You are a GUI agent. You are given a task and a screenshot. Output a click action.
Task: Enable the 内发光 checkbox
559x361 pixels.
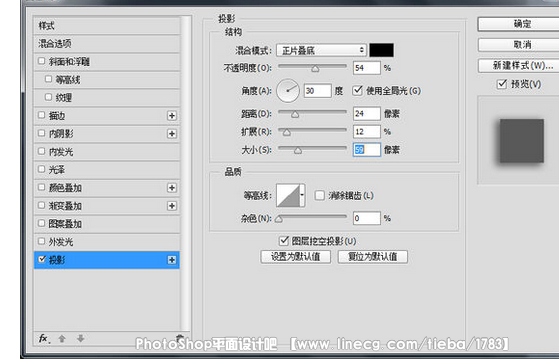tap(41, 151)
